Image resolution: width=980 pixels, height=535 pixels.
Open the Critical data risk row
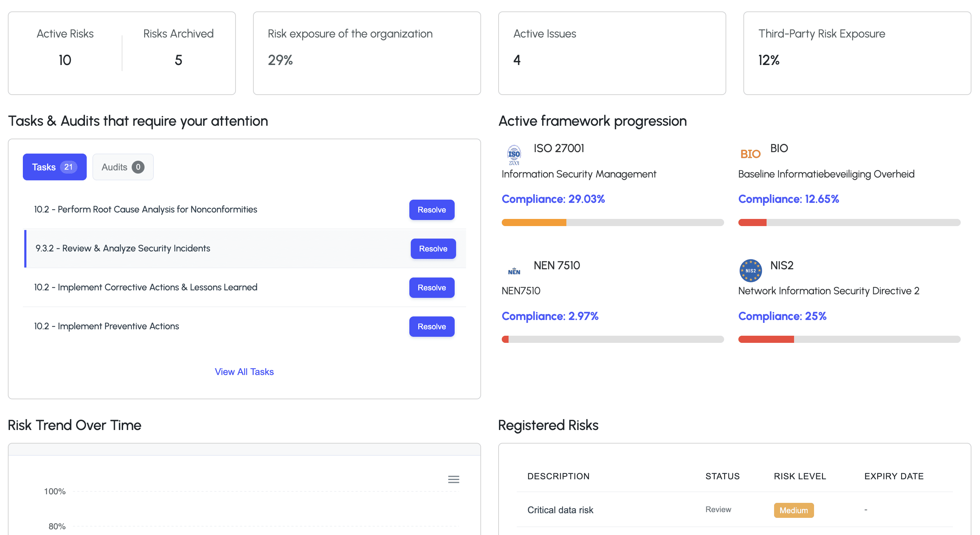pos(560,510)
